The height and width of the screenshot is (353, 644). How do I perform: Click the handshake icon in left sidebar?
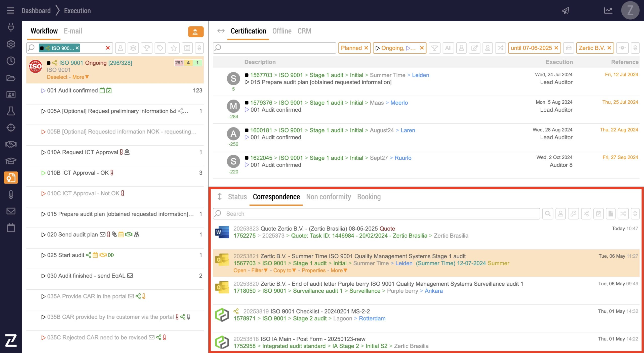click(x=11, y=144)
